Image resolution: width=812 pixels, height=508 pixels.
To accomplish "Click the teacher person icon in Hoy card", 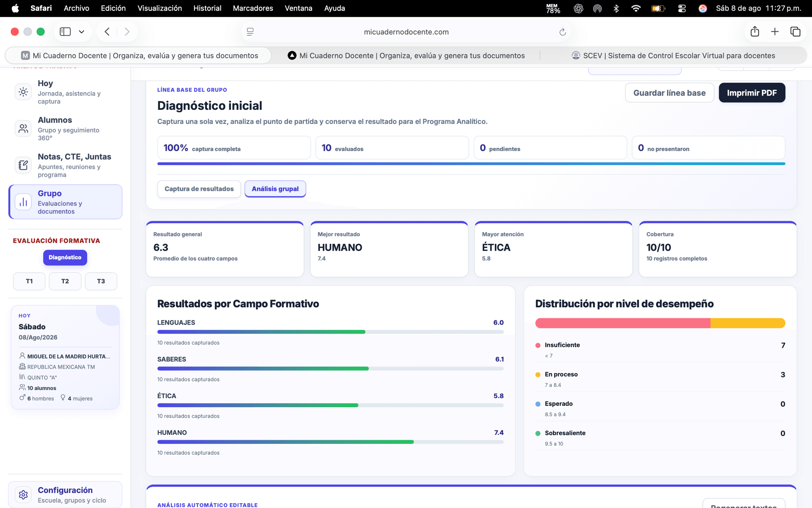I will tap(22, 356).
